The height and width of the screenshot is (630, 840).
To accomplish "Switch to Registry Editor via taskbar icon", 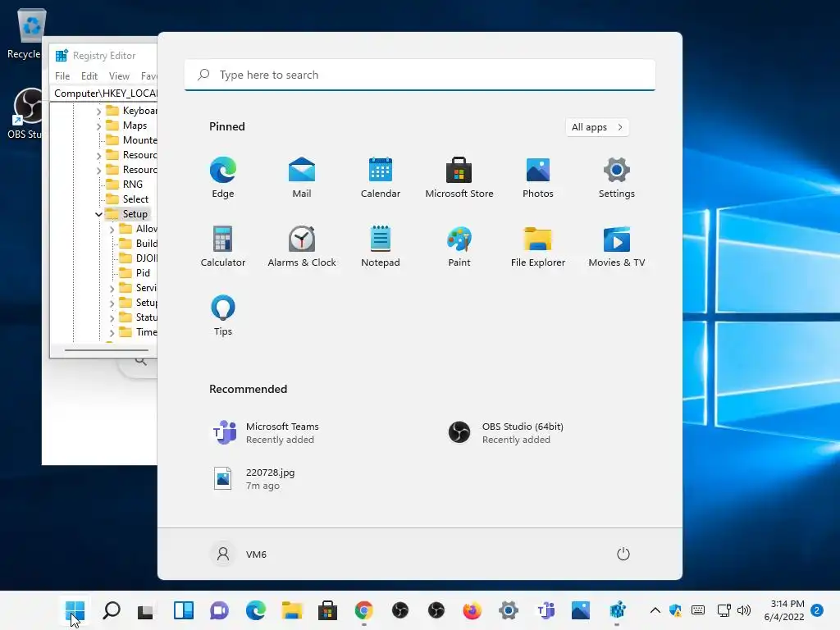I will click(x=617, y=610).
